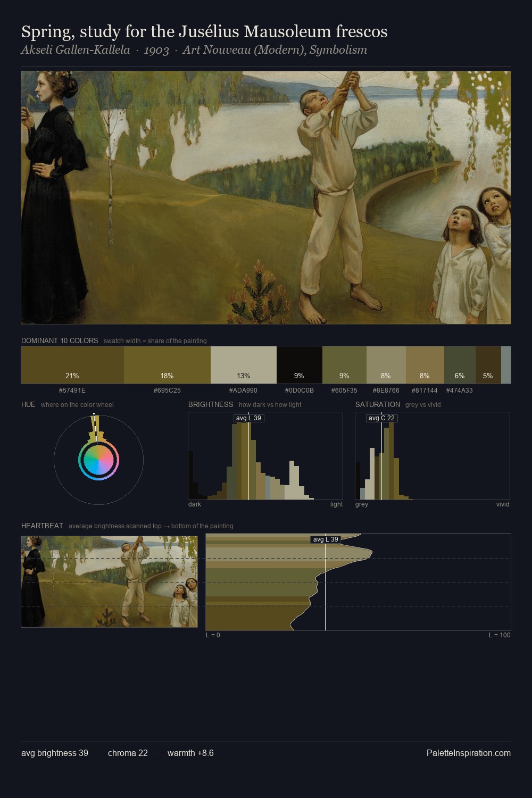
Task: Click 'warmth +8.6' footer stat
Action: click(x=190, y=753)
